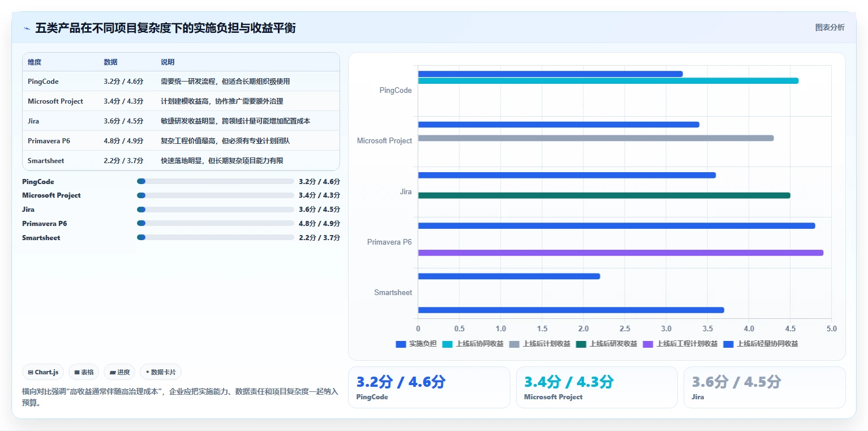868x431 pixels.
Task: Select the 进度 tag
Action: pos(119,372)
